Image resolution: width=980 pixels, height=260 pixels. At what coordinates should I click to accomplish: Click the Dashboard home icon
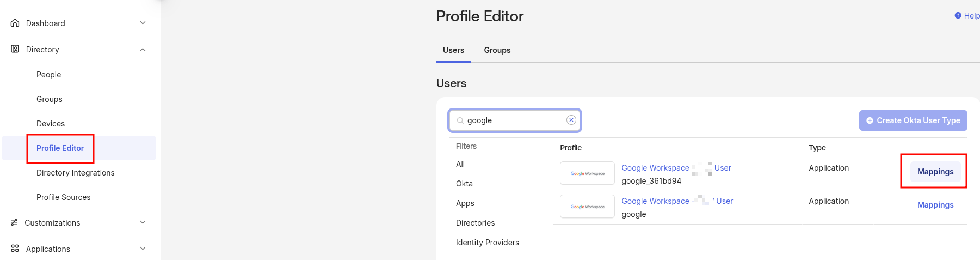click(x=15, y=23)
